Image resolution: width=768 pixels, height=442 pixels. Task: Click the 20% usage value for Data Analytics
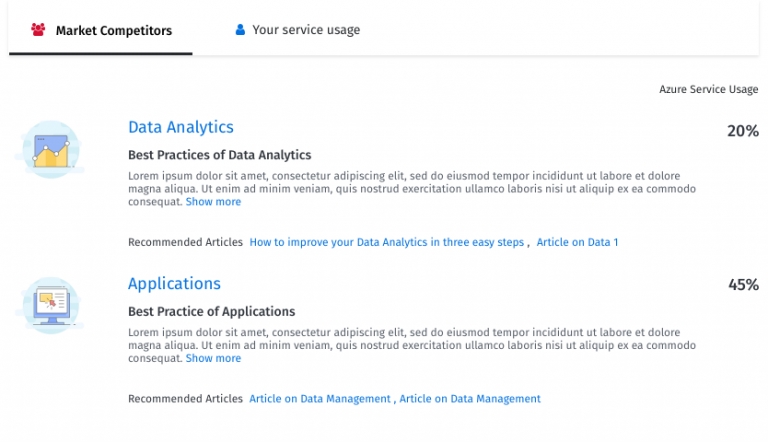tap(742, 131)
